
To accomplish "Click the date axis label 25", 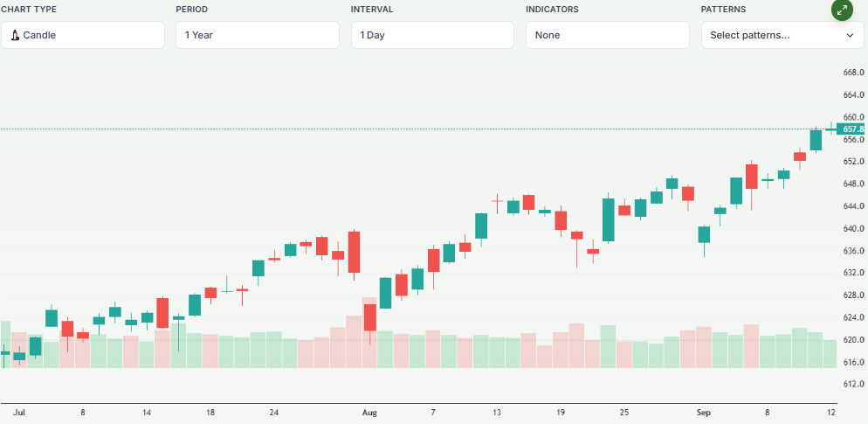I will pyautogui.click(x=624, y=411).
